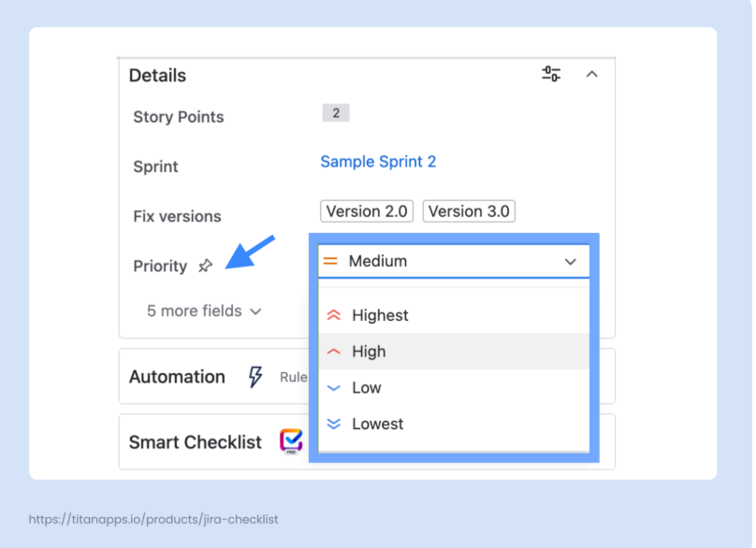Screen dimensions: 756x548
Task: Set priority to Lowest
Action: (x=377, y=425)
